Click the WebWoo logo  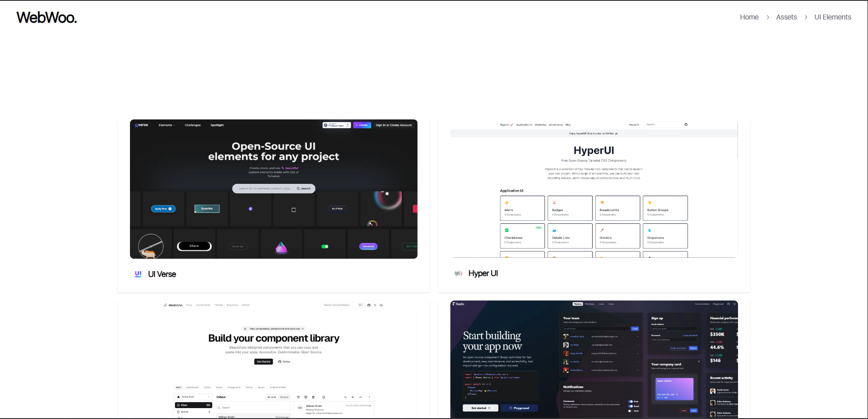point(47,18)
